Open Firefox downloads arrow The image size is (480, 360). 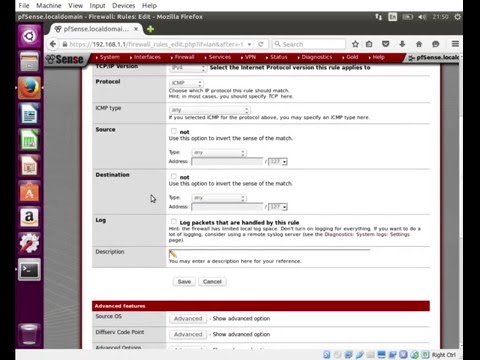(x=402, y=44)
